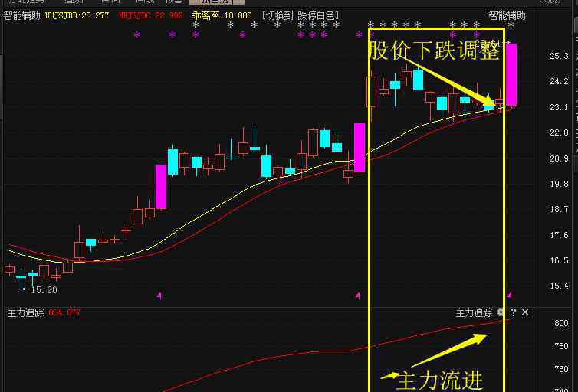The width and height of the screenshot is (578, 392).
Task: Click the 25.3 price axis label
Action: coord(559,57)
